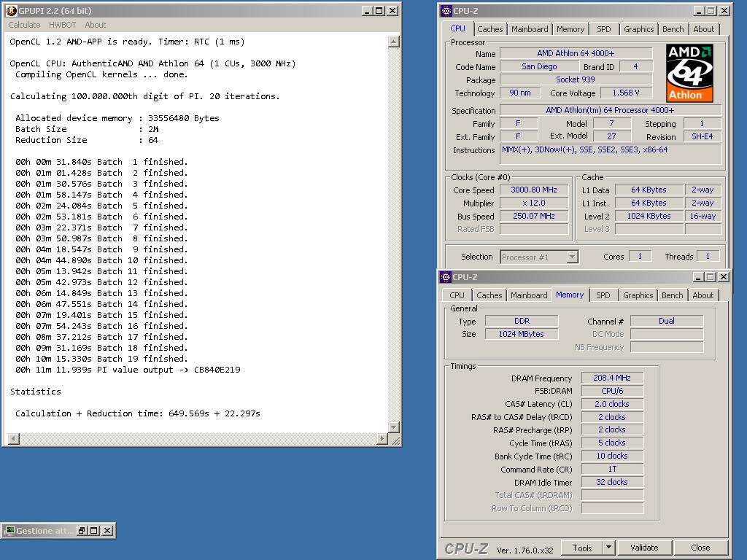Switch to Caches tab in lower CPU-Z window
The width and height of the screenshot is (747, 560).
pyautogui.click(x=489, y=295)
